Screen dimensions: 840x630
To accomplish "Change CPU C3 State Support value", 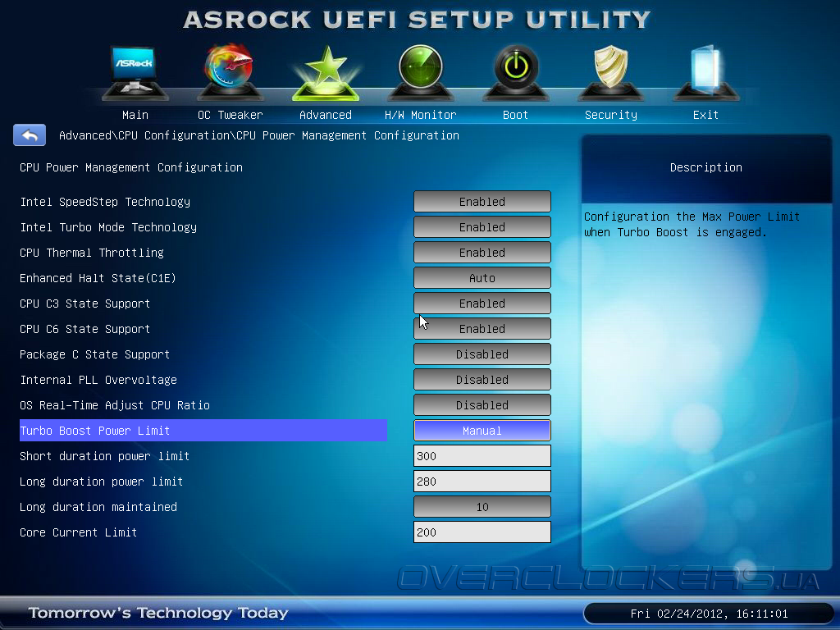I will (x=482, y=304).
